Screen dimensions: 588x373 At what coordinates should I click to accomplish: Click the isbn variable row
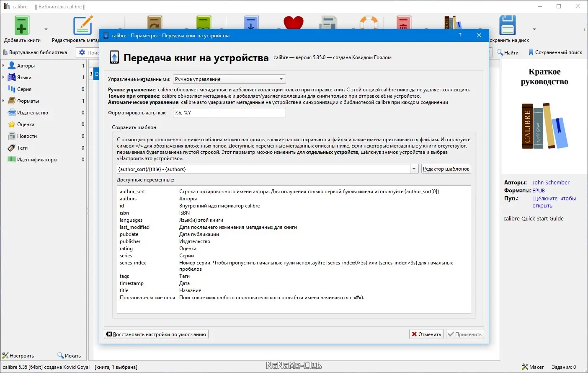click(x=294, y=213)
